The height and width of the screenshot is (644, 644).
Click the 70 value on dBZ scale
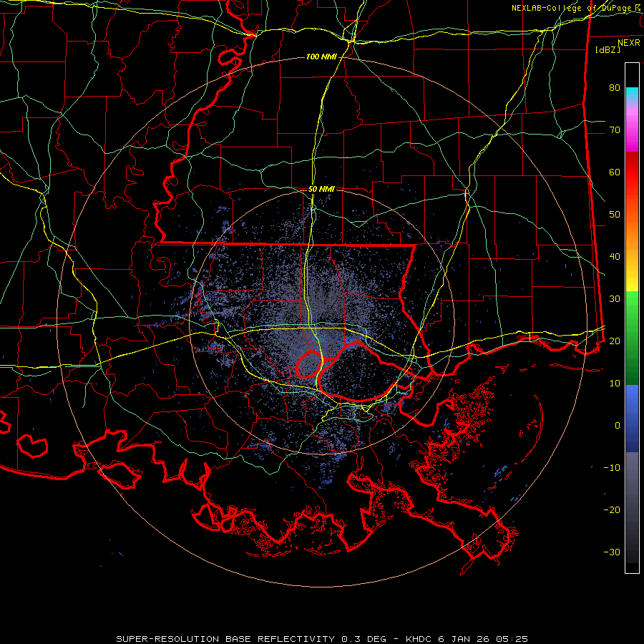click(x=615, y=130)
